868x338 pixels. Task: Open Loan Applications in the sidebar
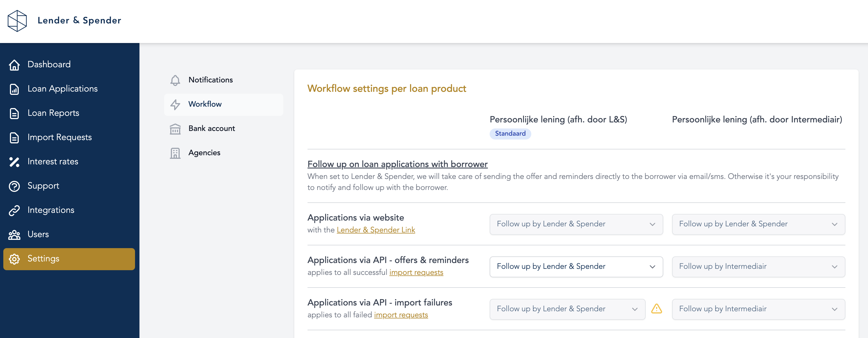tap(63, 89)
